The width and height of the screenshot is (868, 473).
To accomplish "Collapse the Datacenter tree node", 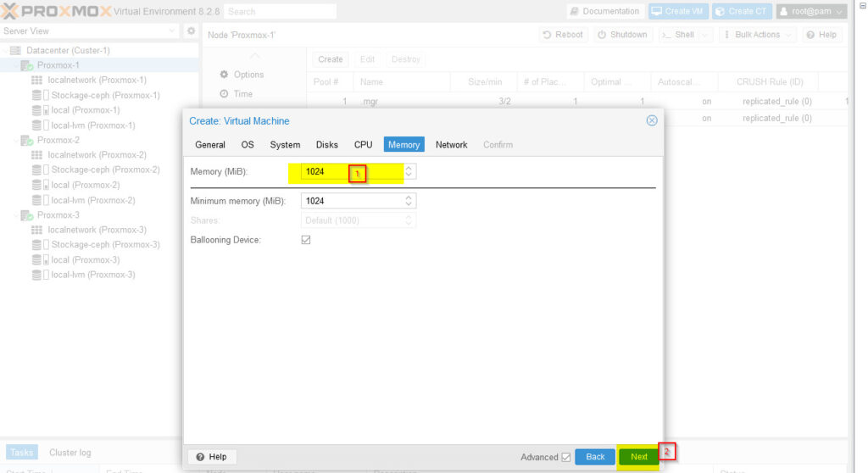I will (x=5, y=50).
